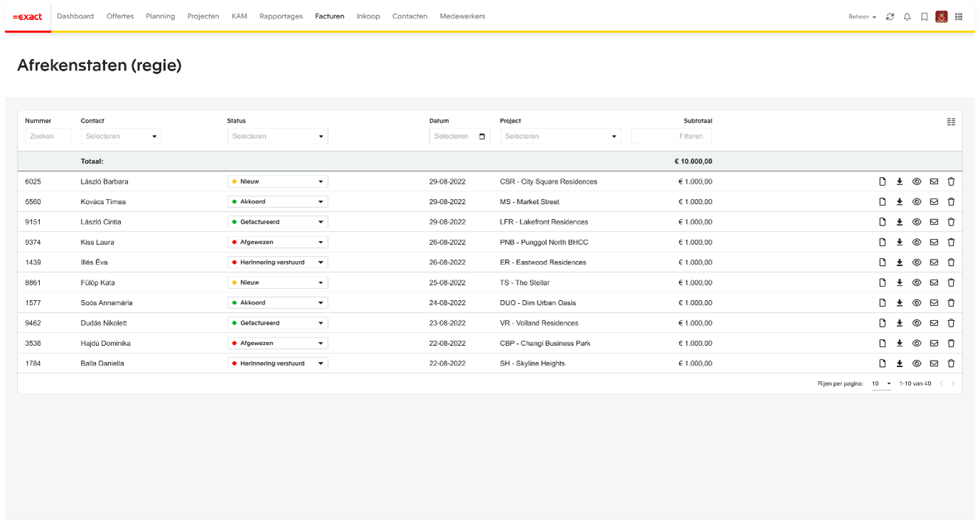Open status dropdown for statement 6025
The image size is (980, 520).
coord(277,181)
